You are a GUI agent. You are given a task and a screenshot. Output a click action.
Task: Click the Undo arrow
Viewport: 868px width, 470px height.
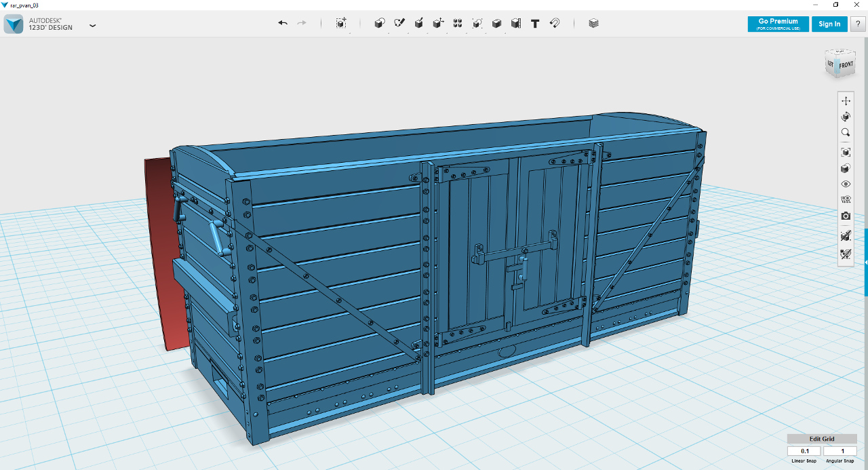coord(283,23)
